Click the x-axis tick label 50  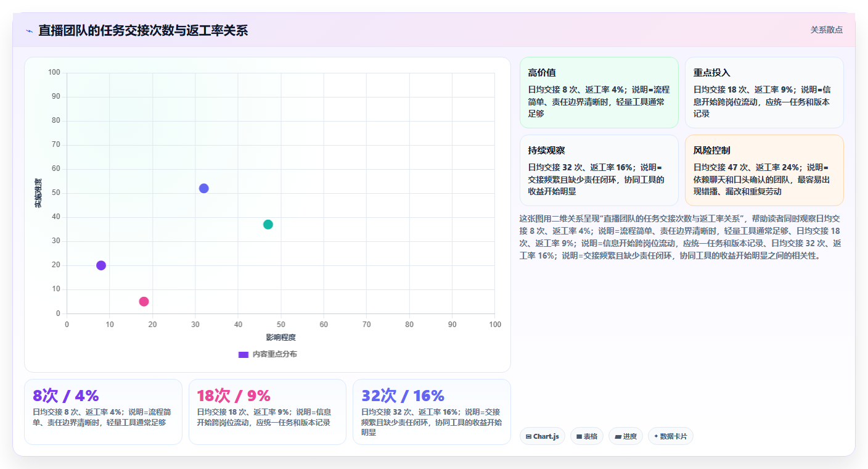pos(281,325)
